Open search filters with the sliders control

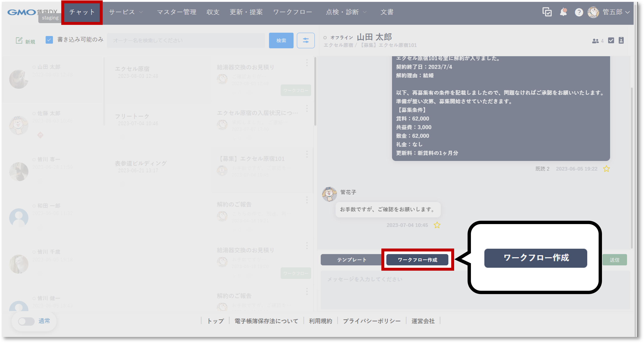coord(305,40)
